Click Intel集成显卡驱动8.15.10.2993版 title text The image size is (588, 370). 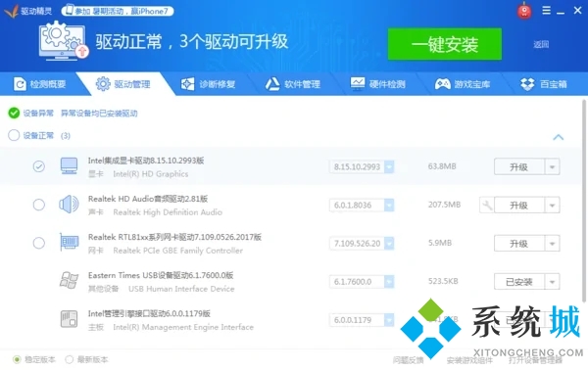[146, 161]
